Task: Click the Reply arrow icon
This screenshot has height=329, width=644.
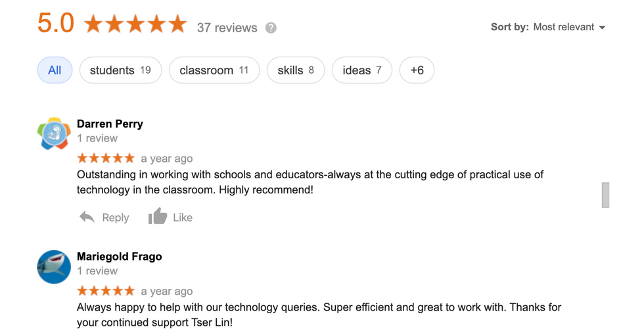Action: (x=87, y=217)
